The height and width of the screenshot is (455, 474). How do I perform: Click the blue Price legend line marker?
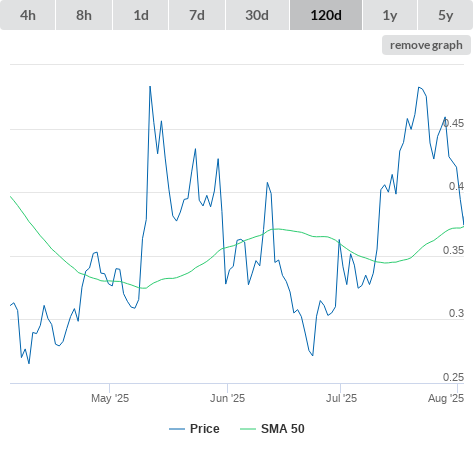177,429
